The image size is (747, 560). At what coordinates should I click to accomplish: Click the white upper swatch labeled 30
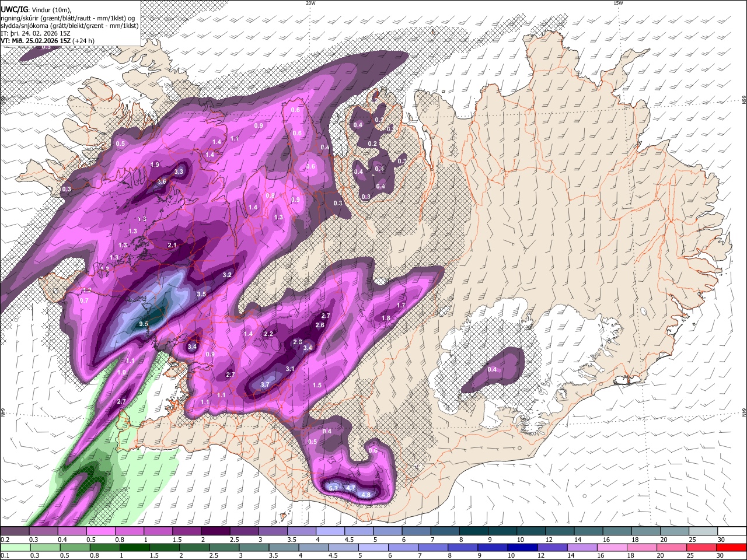tap(732, 531)
